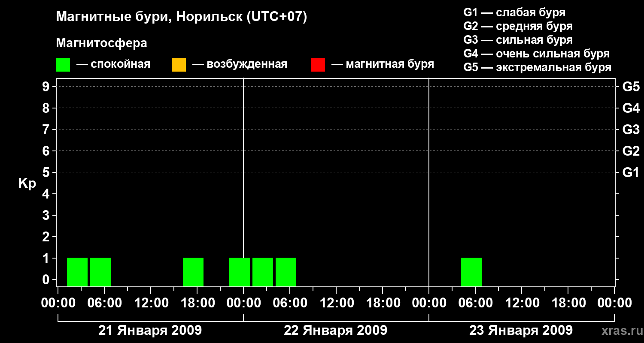Screen dimensions: 644x343
Task: Click the G5 right axis label
Action: [x=631, y=87]
